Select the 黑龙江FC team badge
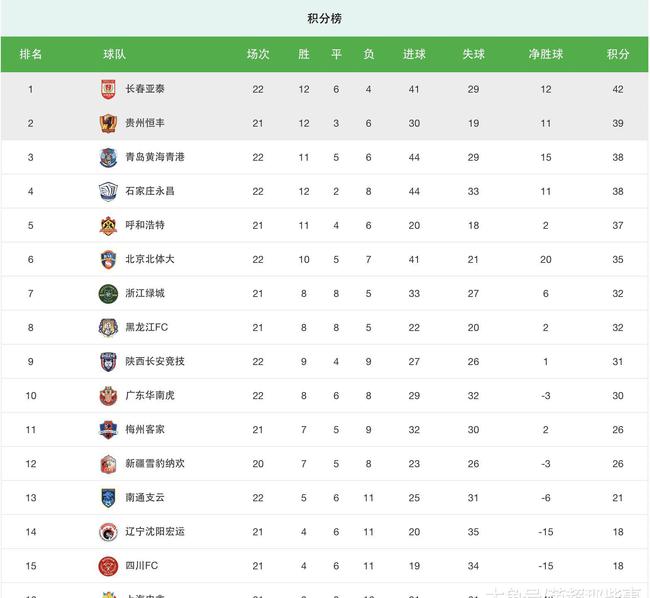Viewport: 650px width, 598px height. 108,328
